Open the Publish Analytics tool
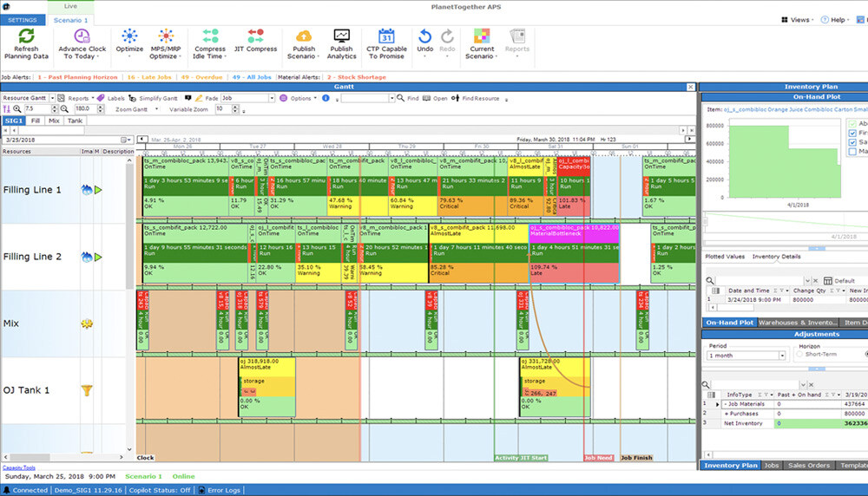 pyautogui.click(x=341, y=36)
